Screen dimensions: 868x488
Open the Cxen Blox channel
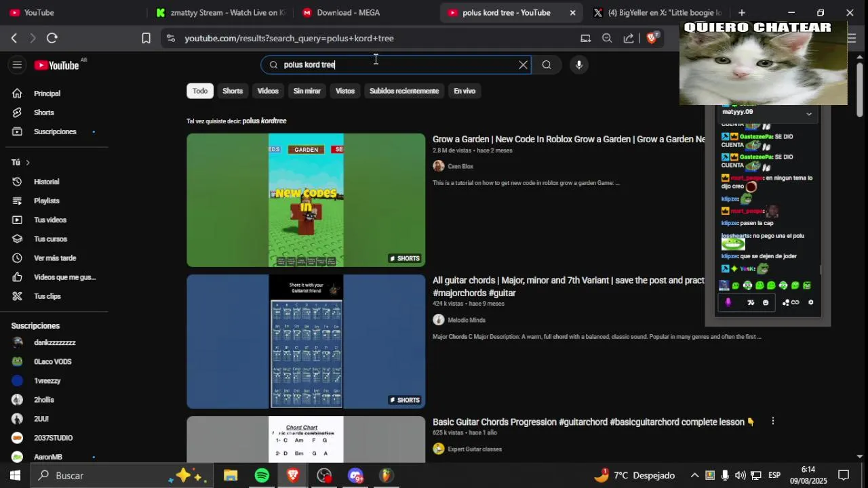[x=460, y=166]
